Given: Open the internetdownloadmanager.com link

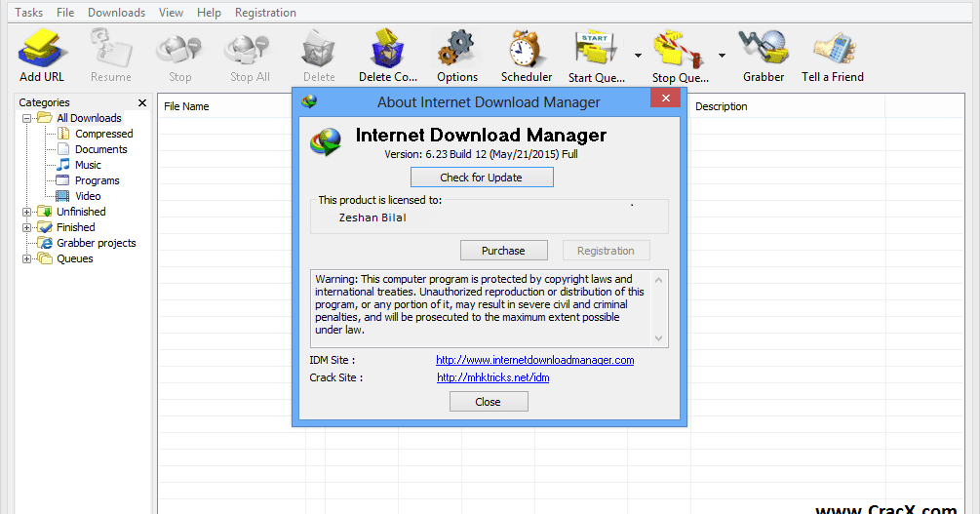Looking at the screenshot, I should [x=535, y=360].
